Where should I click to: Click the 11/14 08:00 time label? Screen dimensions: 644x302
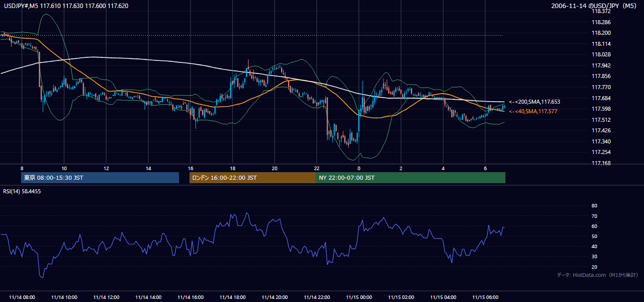(22, 297)
